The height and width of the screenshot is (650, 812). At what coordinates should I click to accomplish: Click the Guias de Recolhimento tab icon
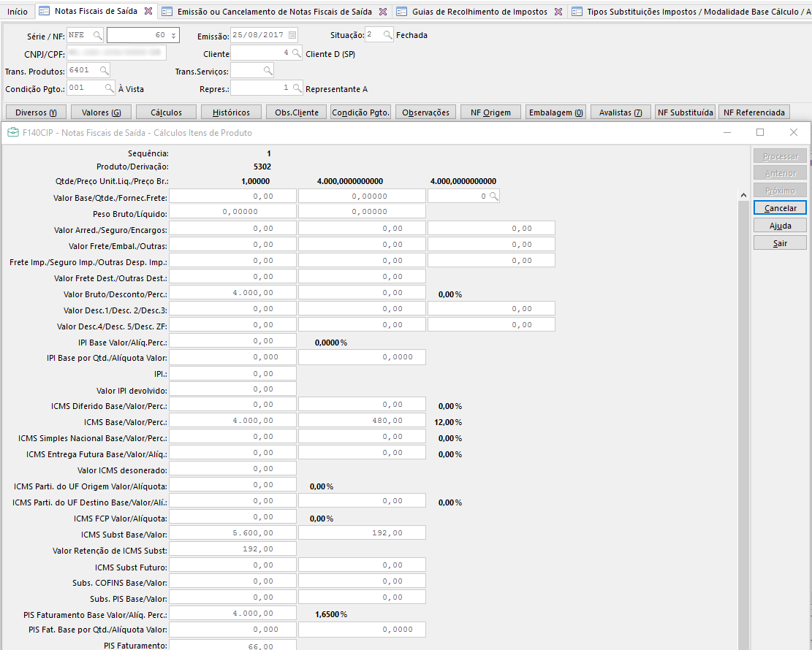402,12
